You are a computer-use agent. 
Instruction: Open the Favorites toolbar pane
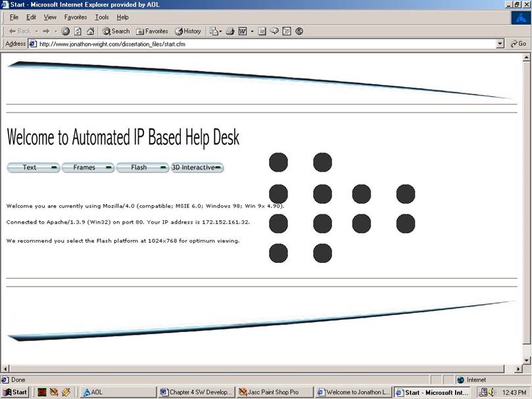(x=152, y=31)
